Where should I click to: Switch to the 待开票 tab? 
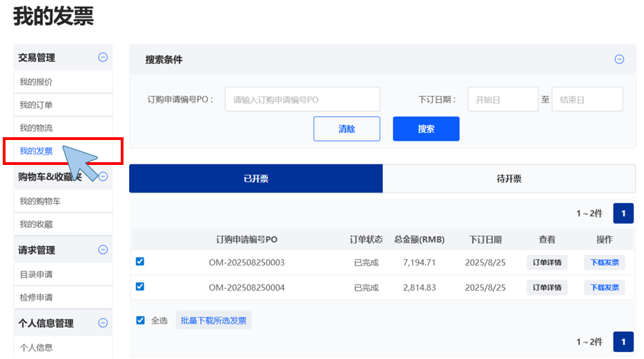(509, 179)
